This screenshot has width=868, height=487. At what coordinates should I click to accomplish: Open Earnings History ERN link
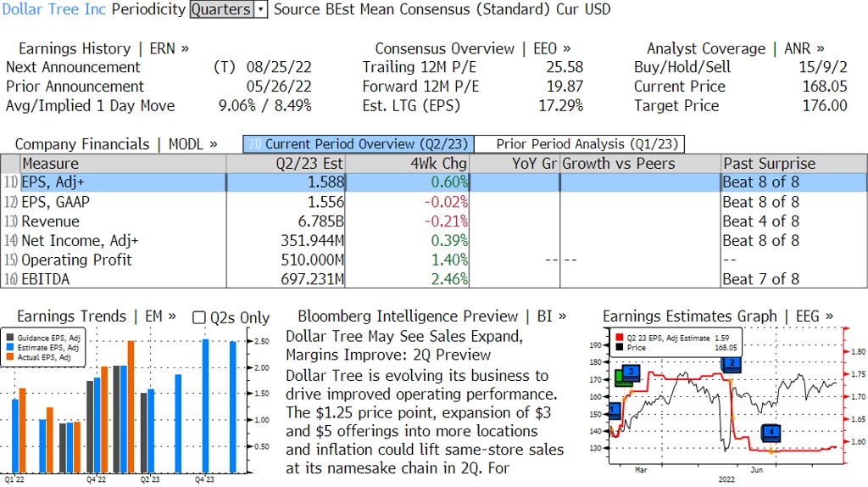click(103, 48)
